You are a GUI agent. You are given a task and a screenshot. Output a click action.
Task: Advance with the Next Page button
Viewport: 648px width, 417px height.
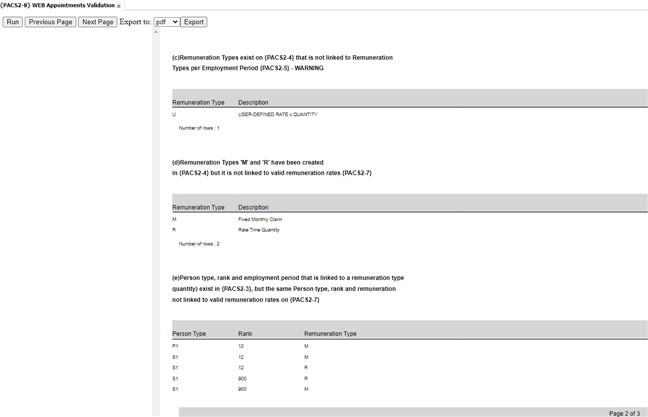click(x=97, y=21)
